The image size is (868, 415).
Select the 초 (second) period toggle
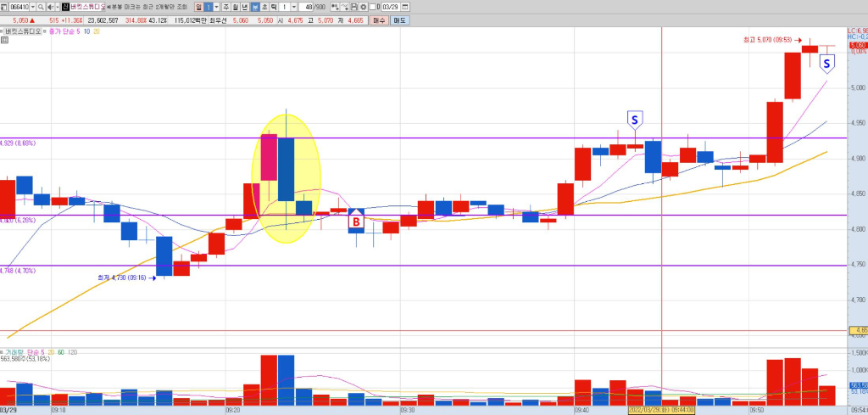[264, 7]
